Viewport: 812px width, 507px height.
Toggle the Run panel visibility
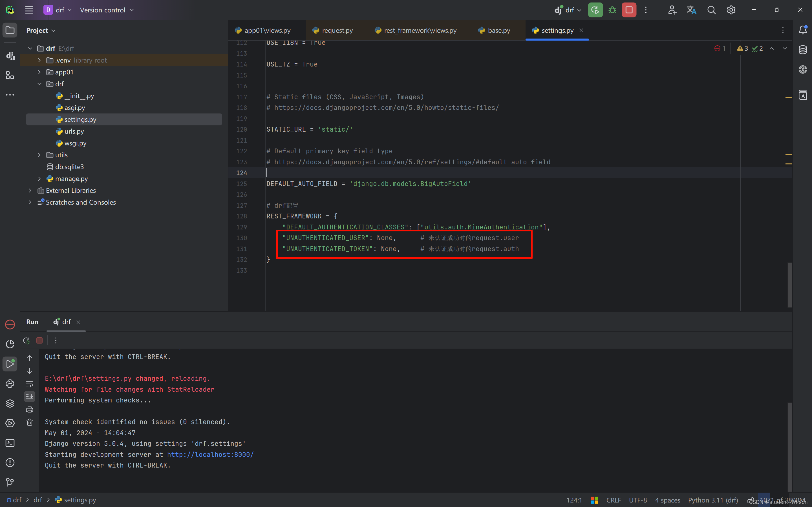click(10, 364)
